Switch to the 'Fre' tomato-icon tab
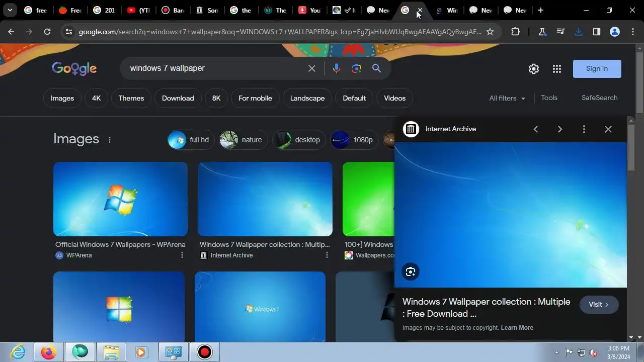This screenshot has height=362, width=644. [x=70, y=10]
